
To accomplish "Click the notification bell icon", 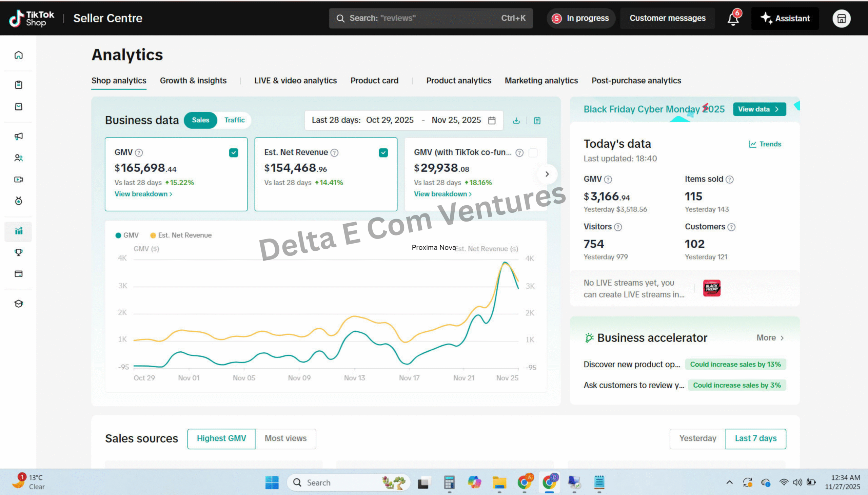I will [x=733, y=19].
